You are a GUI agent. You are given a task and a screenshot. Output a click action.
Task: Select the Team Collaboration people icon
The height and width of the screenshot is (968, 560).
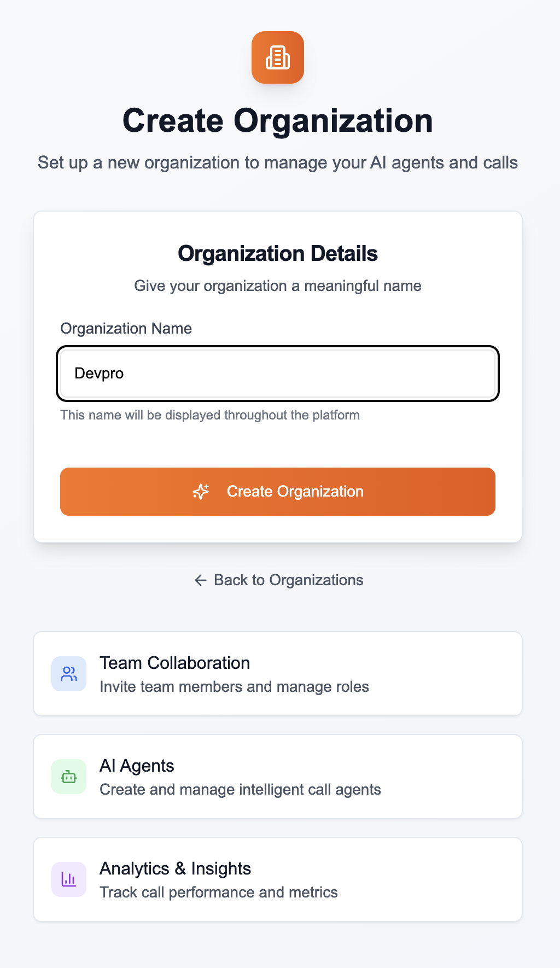69,673
